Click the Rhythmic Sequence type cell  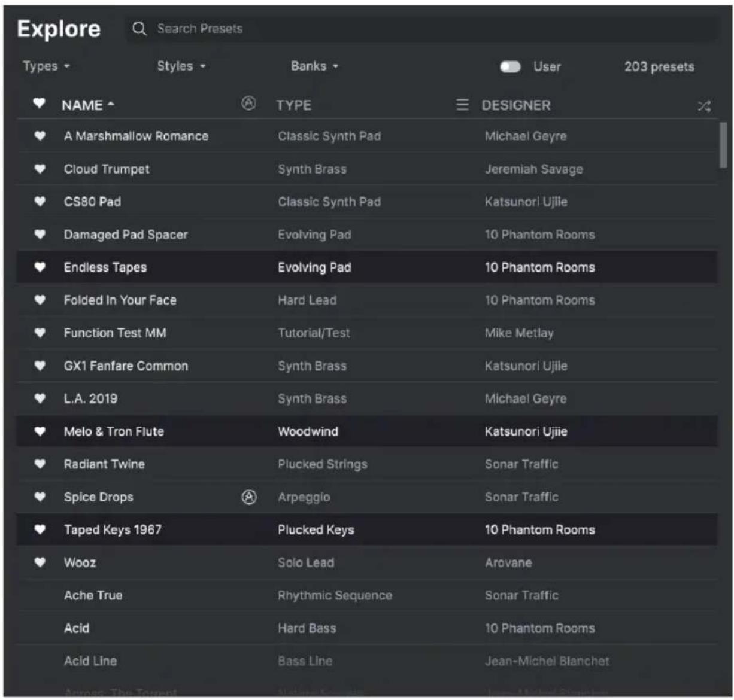pyautogui.click(x=335, y=595)
